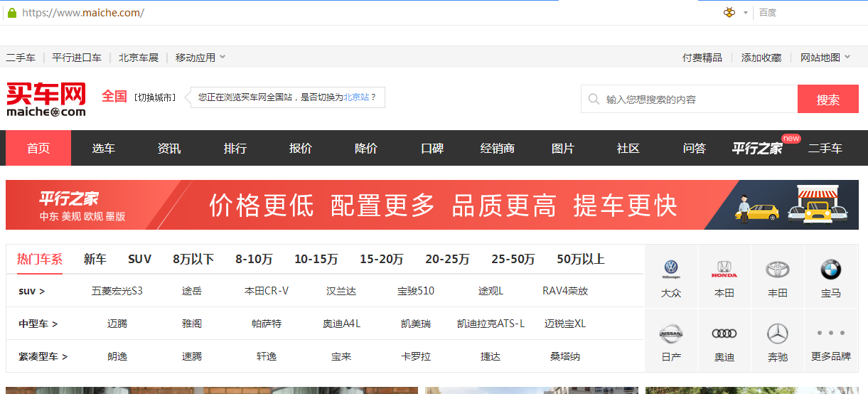Switch to the 15-20万 price tab
The height and width of the screenshot is (394, 868).
tap(382, 259)
